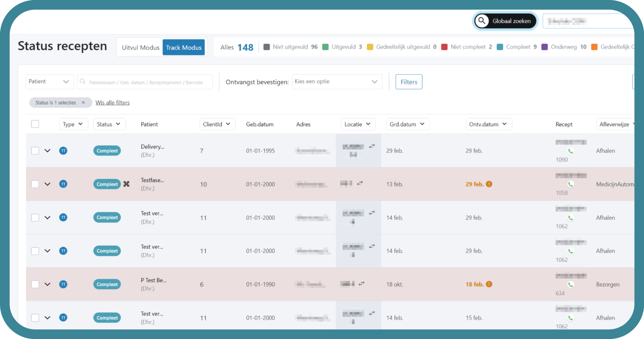The image size is (644, 339).
Task: Open the 'Kies een optie' dropdown
Action: pyautogui.click(x=337, y=82)
